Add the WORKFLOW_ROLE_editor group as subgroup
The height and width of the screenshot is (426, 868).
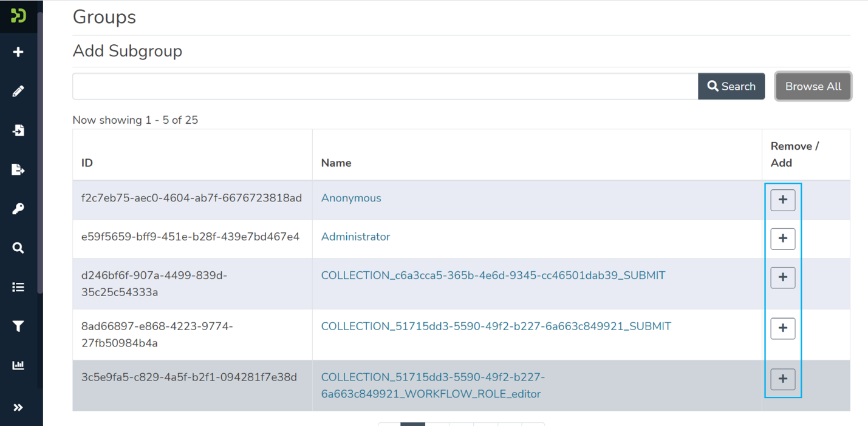click(x=782, y=379)
